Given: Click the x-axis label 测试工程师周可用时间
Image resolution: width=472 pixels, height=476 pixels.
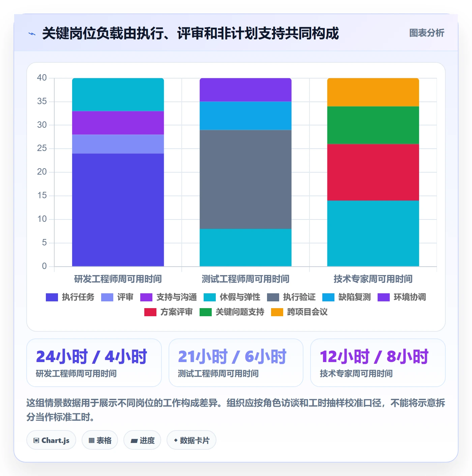Looking at the screenshot, I should [x=245, y=279].
